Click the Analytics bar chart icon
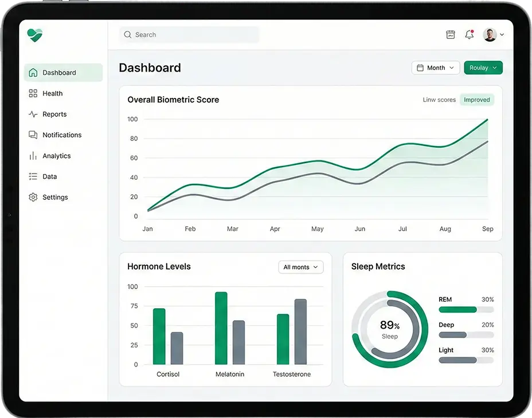Viewport: 532px width, 418px height. coord(33,156)
